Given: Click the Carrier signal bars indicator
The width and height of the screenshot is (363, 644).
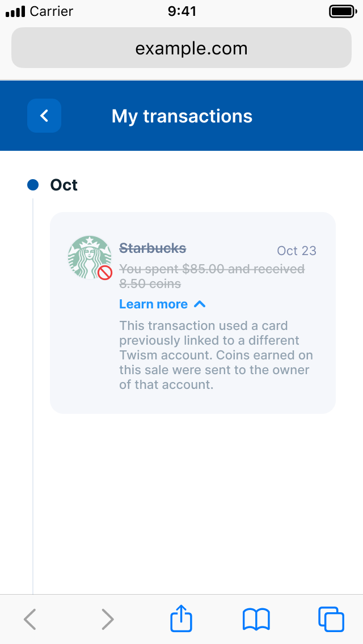Looking at the screenshot, I should (15, 11).
